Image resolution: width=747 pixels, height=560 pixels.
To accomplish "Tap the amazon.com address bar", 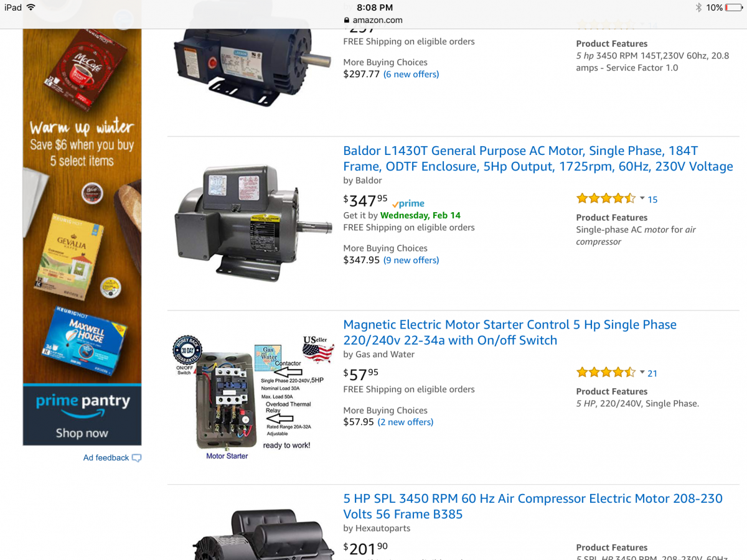I will tap(374, 20).
